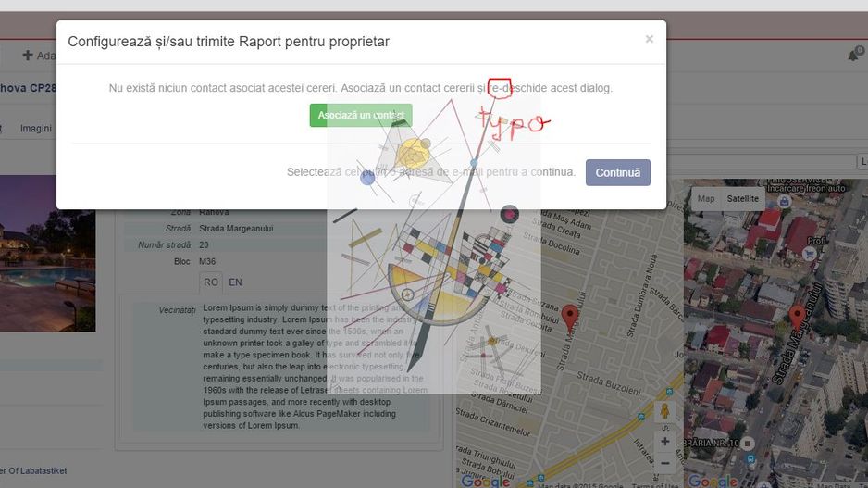
Task: Click the Kandinsky artwork overlay image
Action: click(433, 269)
